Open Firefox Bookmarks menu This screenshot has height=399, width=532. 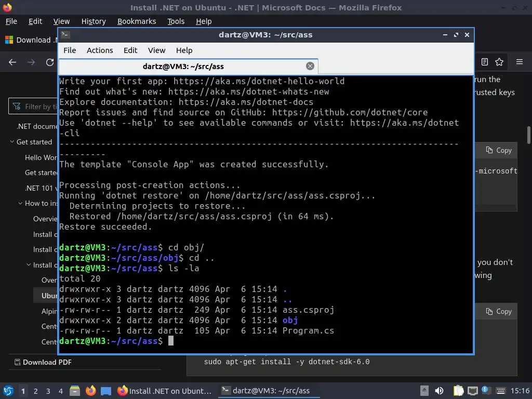click(x=137, y=21)
